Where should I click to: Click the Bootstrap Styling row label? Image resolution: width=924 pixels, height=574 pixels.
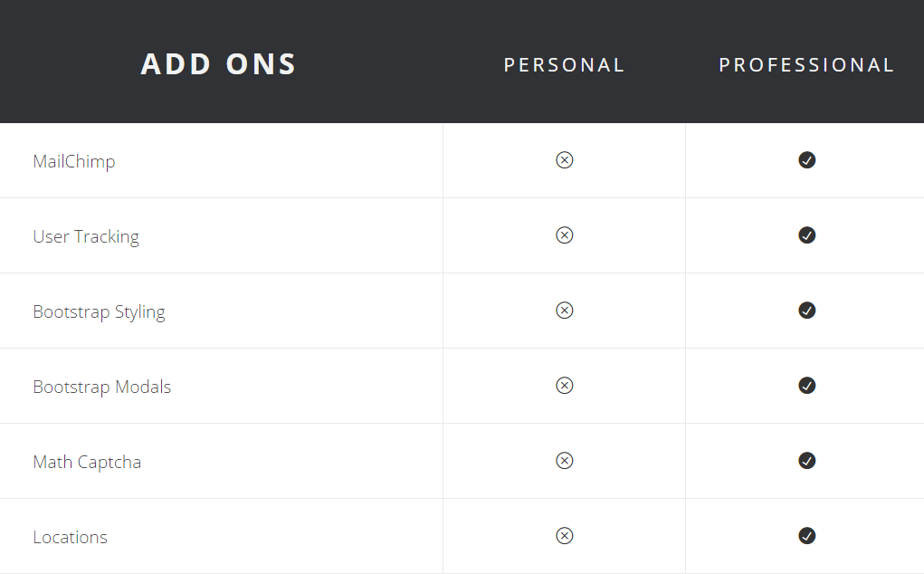coord(99,312)
